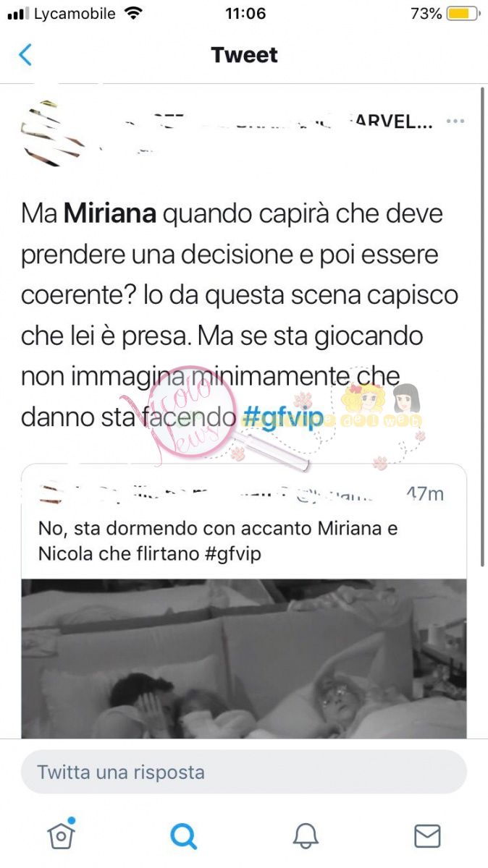This screenshot has width=488, height=868.
Task: Open the tweet options three-dot menu
Action: click(455, 122)
